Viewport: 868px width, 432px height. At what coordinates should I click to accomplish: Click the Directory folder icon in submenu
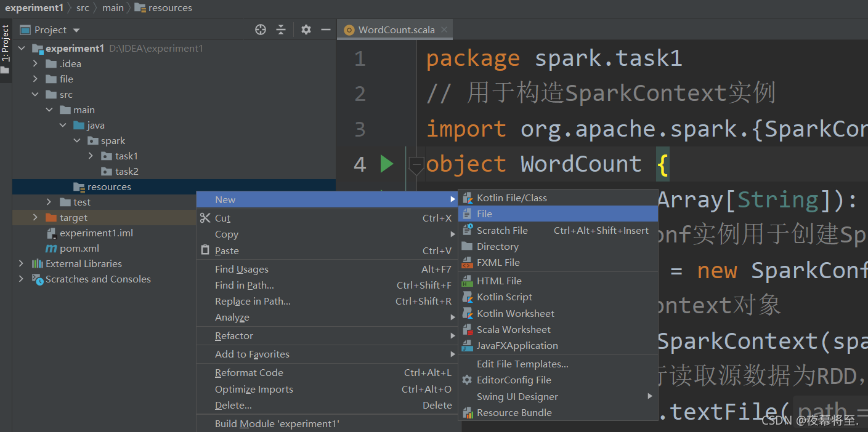pos(468,246)
